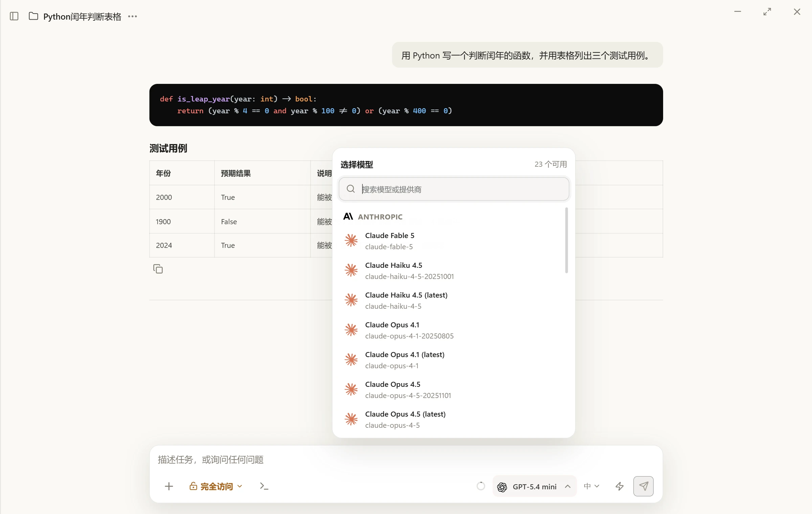Click the Python闰年判断表格 title

tap(82, 17)
